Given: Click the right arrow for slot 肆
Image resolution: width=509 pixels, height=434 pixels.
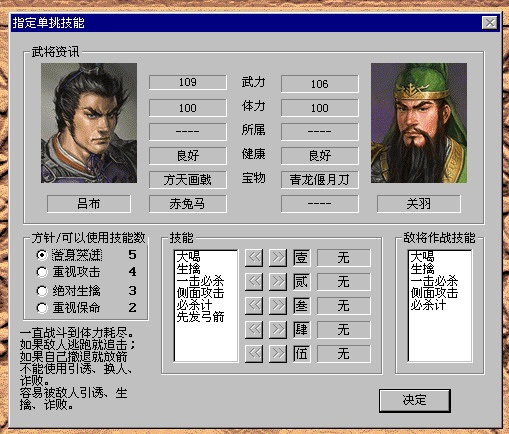Looking at the screenshot, I should tap(278, 330).
